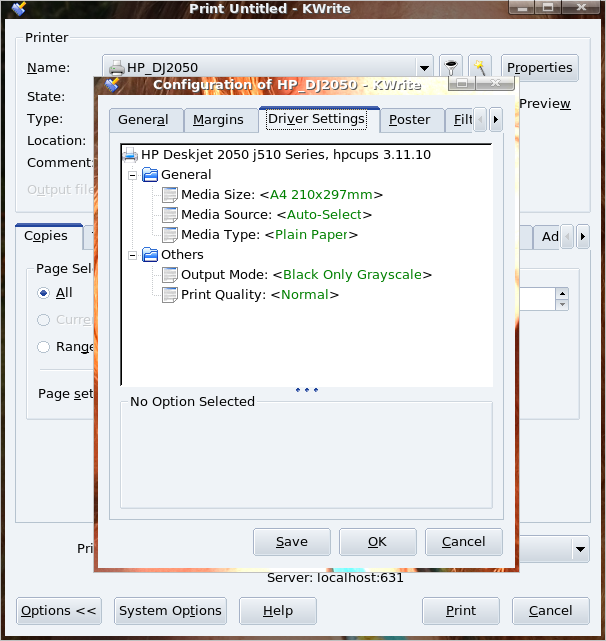Maximize the Print Untitled window

point(548,7)
